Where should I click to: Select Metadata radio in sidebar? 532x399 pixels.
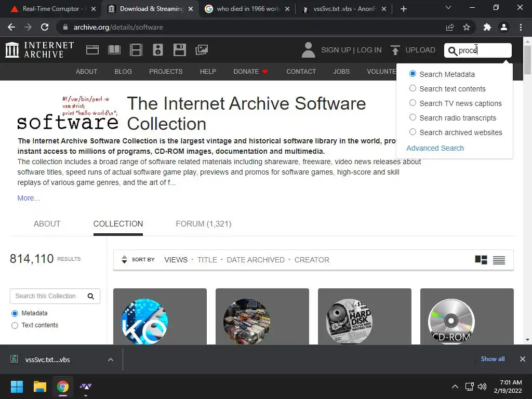(x=15, y=313)
